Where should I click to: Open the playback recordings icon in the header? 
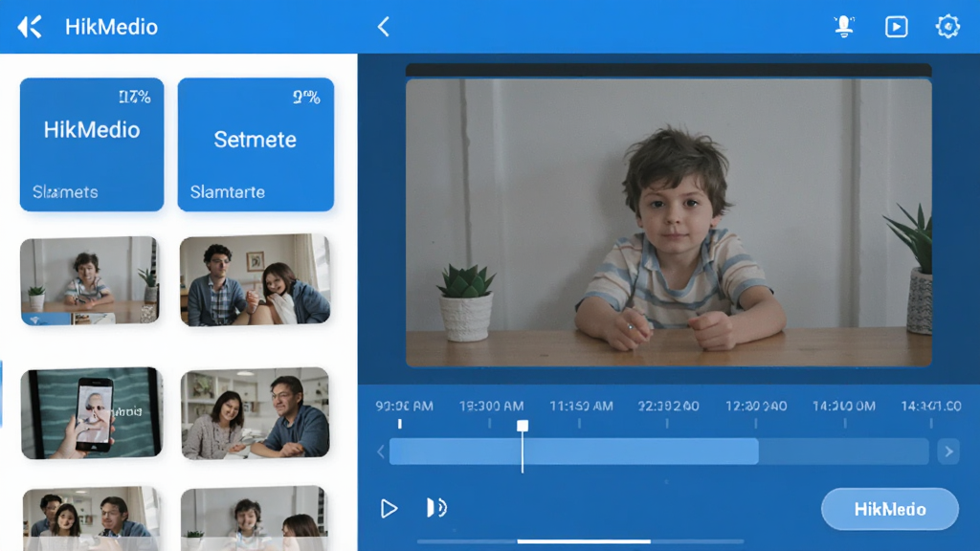(x=896, y=27)
